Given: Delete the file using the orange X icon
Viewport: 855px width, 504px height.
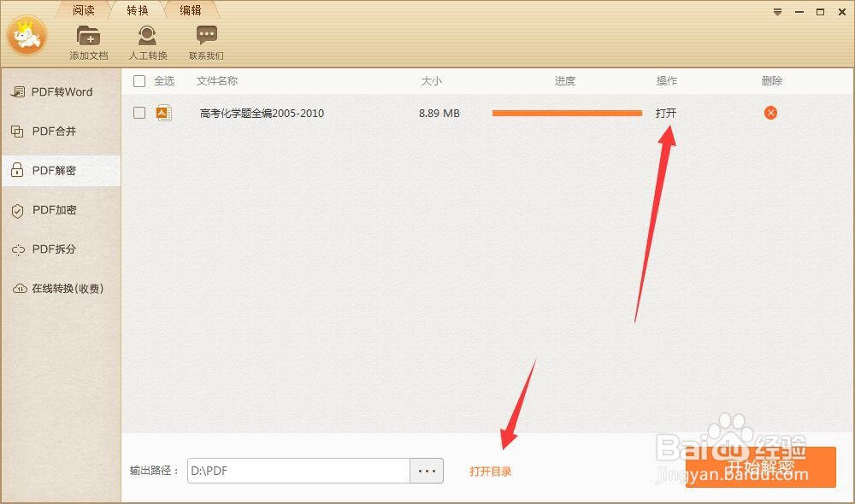Looking at the screenshot, I should point(770,112).
